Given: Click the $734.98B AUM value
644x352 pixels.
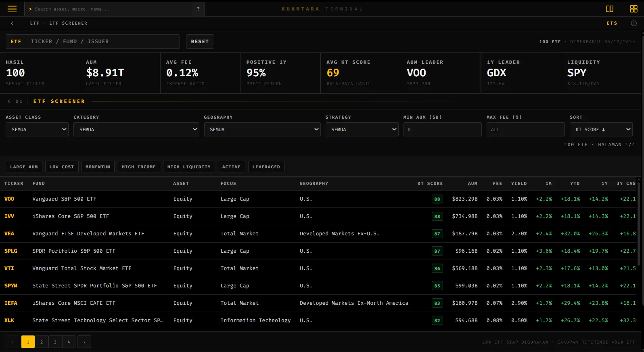Looking at the screenshot, I should click(465, 216).
